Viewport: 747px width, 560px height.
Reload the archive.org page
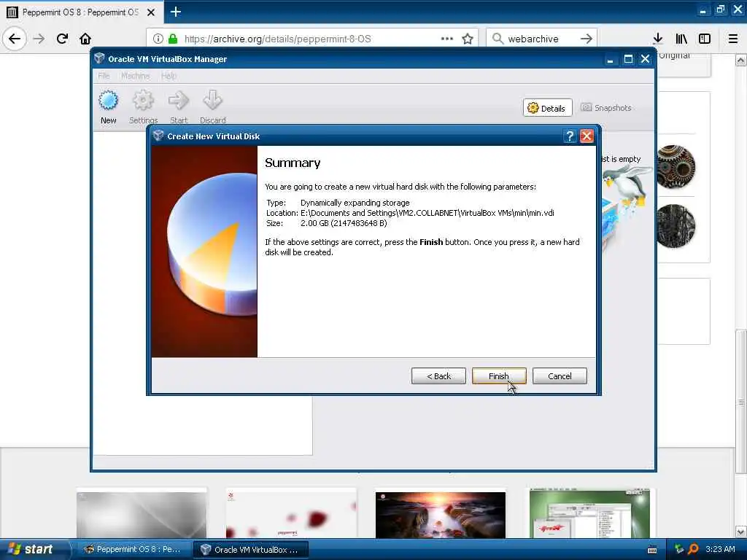click(62, 39)
